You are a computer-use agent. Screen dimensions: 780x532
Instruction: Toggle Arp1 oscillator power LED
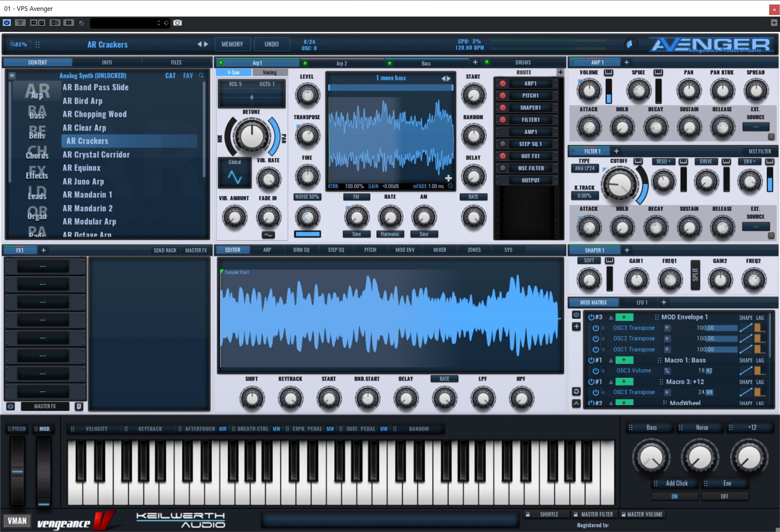pos(221,63)
